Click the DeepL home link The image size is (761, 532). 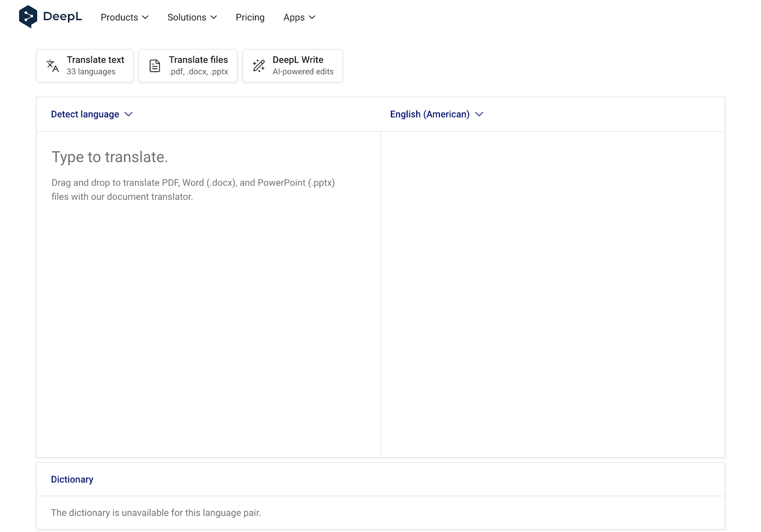50,16
